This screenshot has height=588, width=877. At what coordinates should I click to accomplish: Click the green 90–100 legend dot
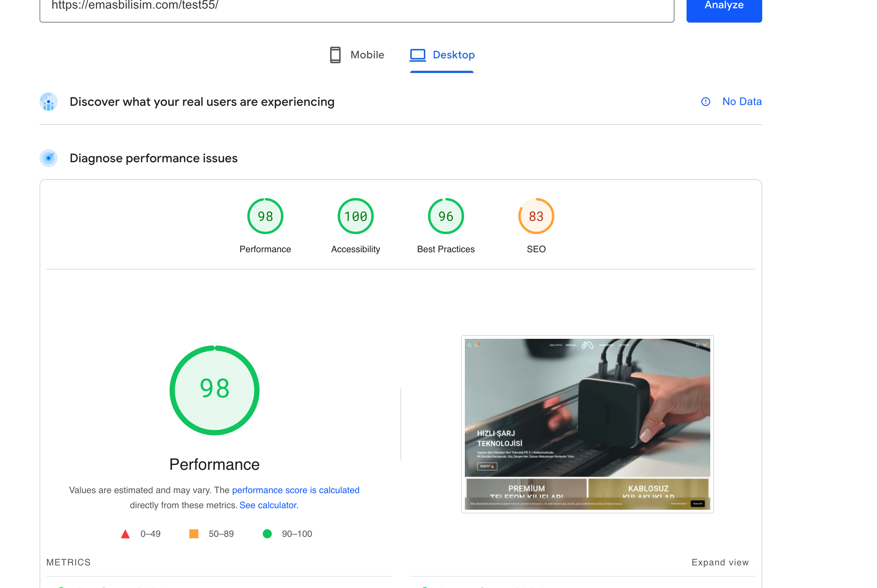(267, 534)
